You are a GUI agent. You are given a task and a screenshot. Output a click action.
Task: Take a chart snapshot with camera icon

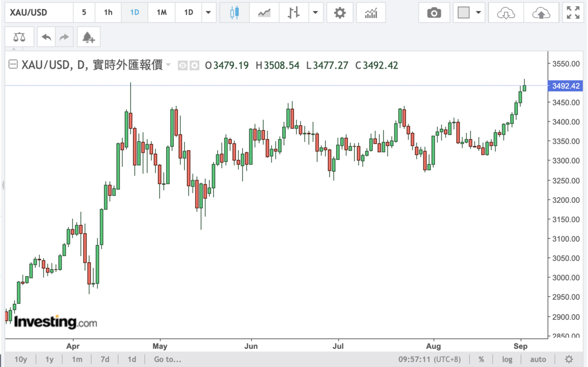click(434, 13)
